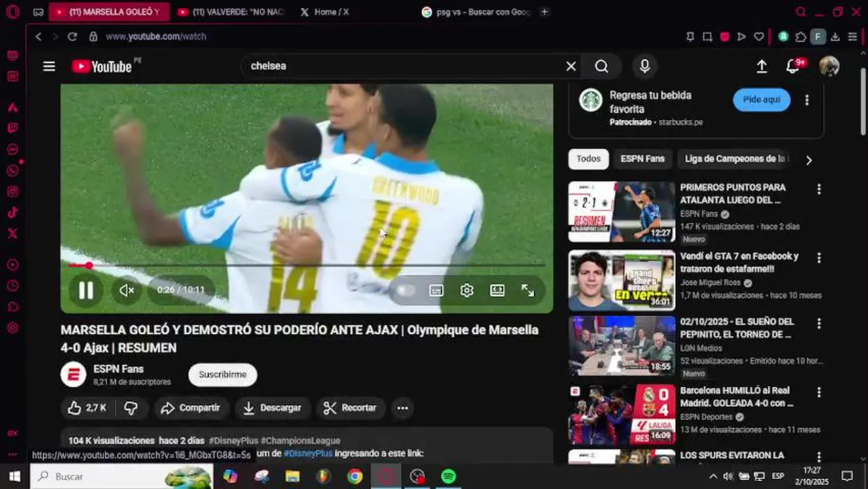Open Google Chrome from the Windows taskbar
This screenshot has height=489, width=868.
click(355, 477)
